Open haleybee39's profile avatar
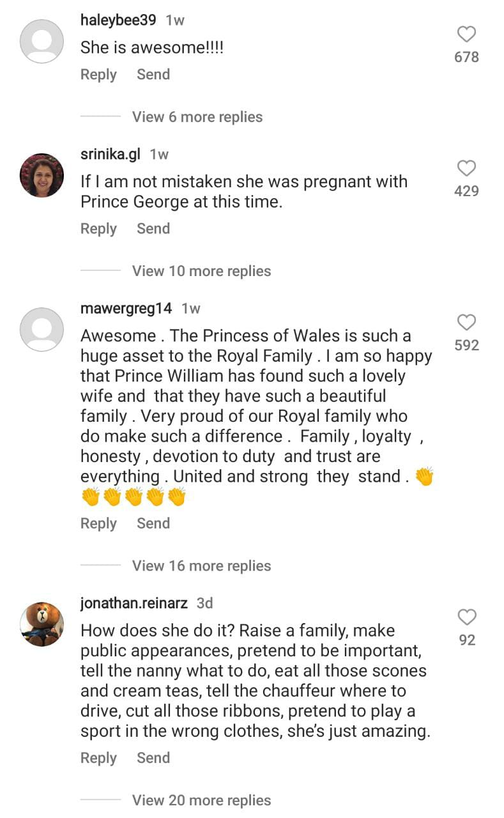The height and width of the screenshot is (818, 504). [x=42, y=42]
